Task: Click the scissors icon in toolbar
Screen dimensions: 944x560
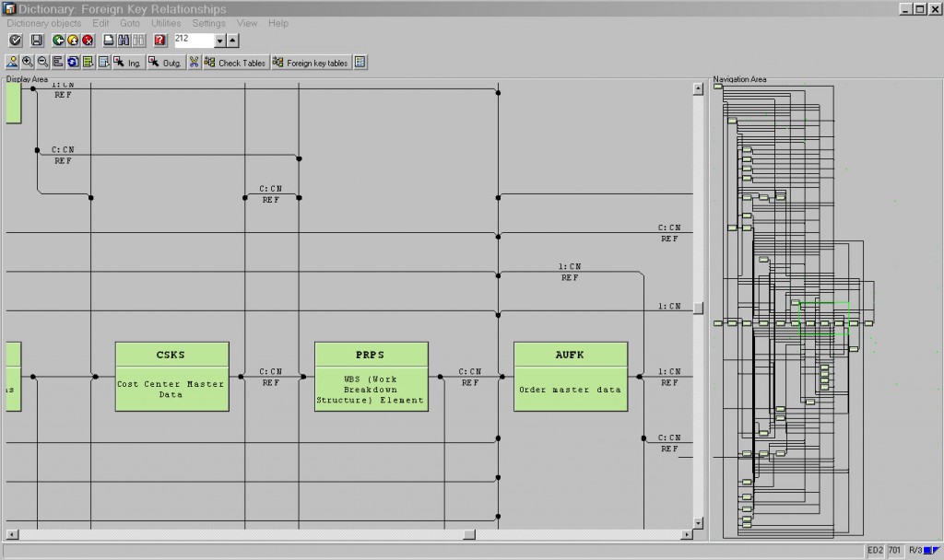Action: point(195,63)
